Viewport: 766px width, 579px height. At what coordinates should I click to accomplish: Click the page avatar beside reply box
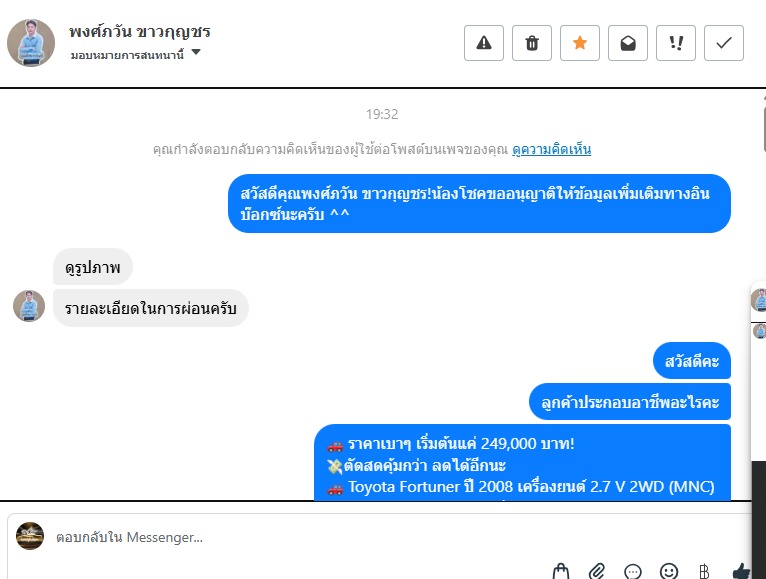[30, 536]
